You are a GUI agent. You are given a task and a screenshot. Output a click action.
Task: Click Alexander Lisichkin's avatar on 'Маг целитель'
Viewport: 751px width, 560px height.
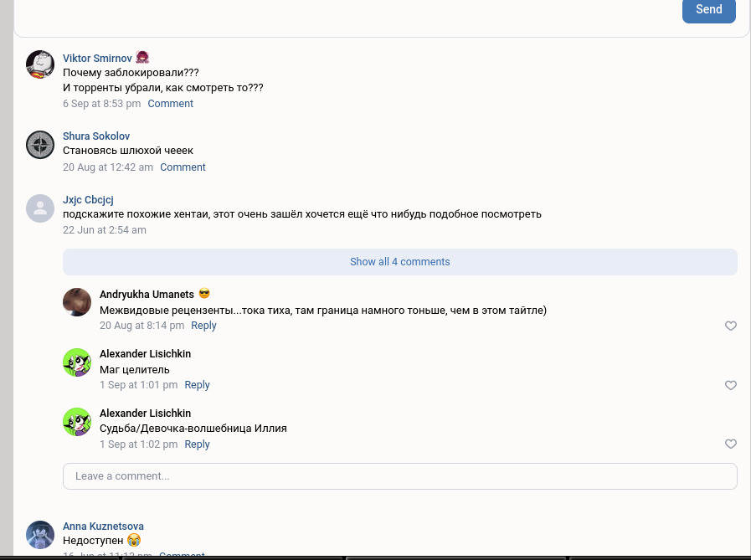click(77, 362)
